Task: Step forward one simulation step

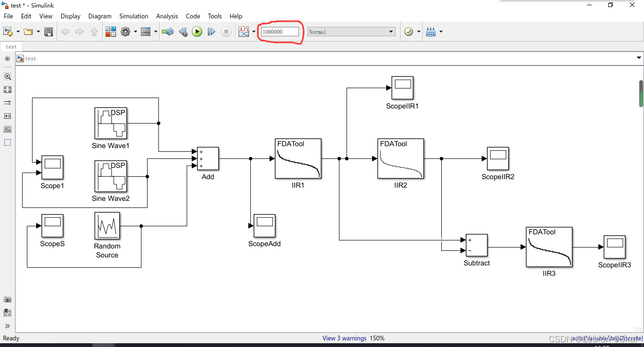Action: pos(211,32)
